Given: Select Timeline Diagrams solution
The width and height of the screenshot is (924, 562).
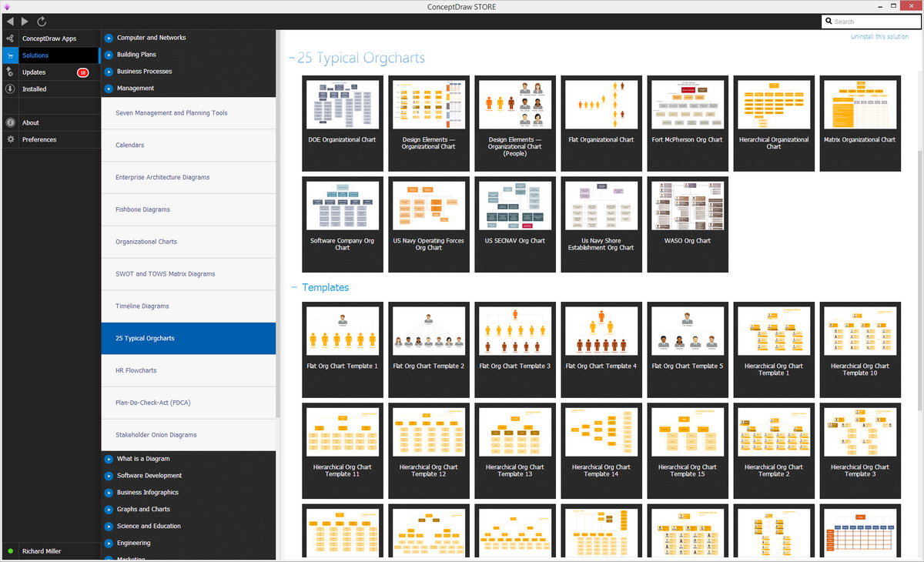Looking at the screenshot, I should (x=188, y=306).
